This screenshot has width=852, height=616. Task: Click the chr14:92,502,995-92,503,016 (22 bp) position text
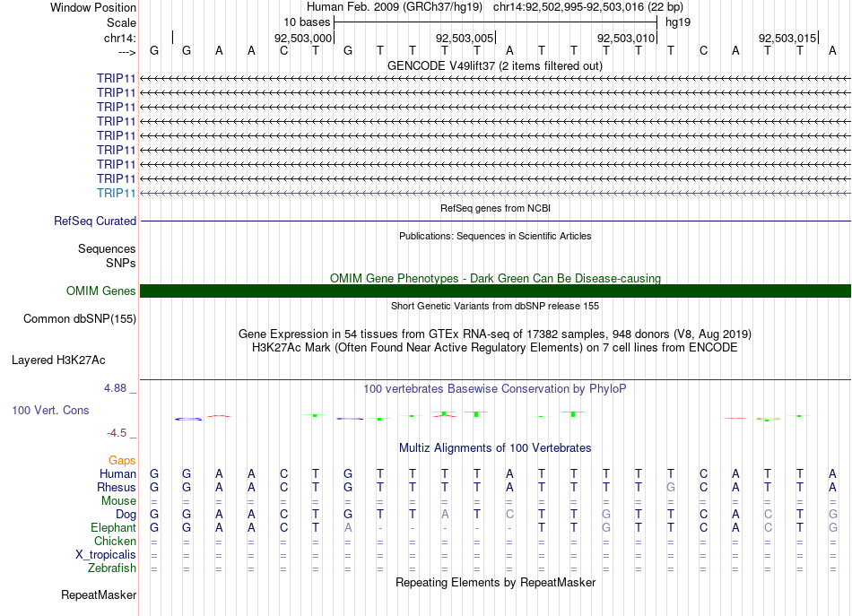(588, 7)
